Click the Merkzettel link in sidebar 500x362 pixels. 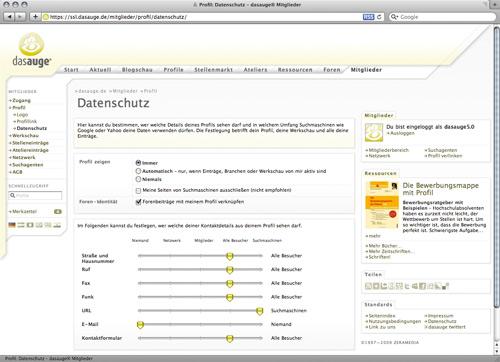click(x=23, y=211)
